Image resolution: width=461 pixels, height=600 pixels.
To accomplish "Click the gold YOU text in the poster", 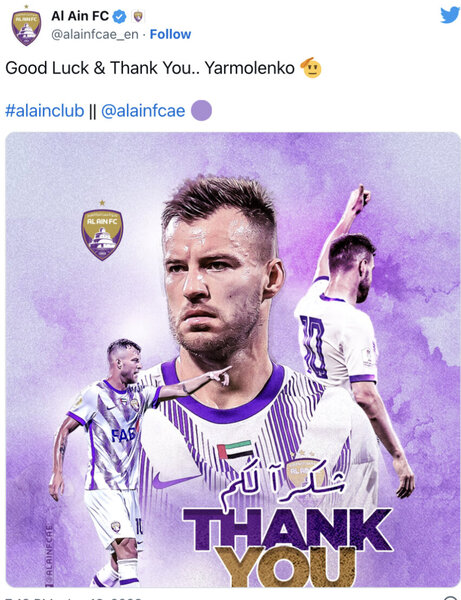I will (x=285, y=566).
